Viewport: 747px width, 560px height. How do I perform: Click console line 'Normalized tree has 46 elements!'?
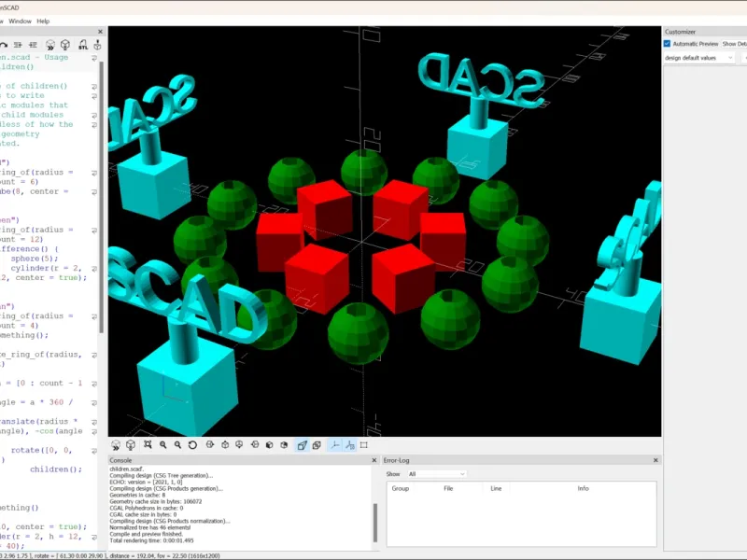(x=150, y=527)
